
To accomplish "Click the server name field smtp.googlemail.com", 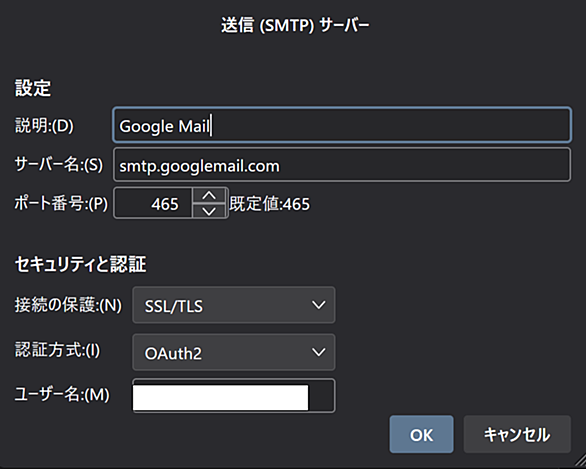I will 342,165.
